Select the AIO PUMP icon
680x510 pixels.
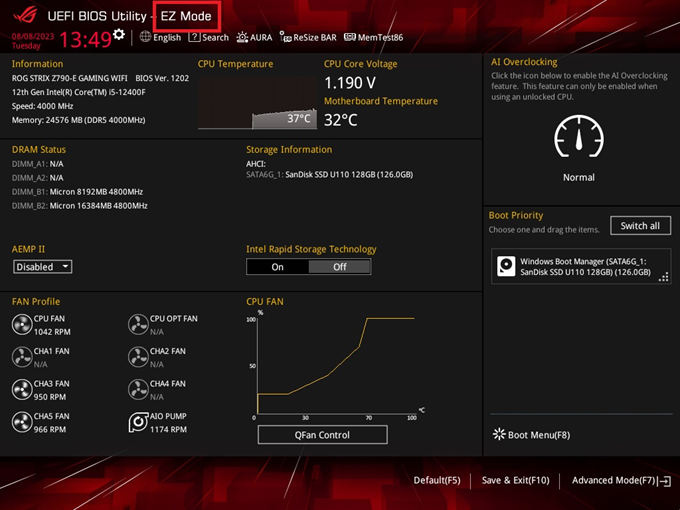[x=138, y=422]
